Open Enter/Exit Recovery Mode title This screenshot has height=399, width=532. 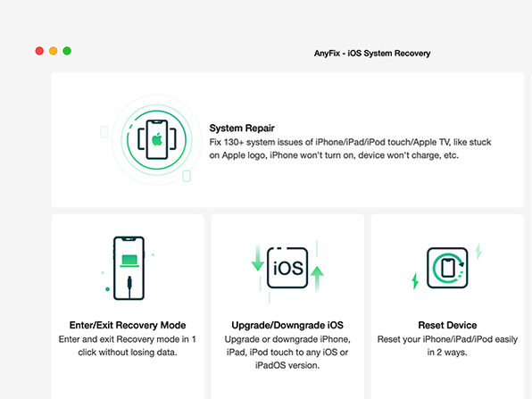[128, 325]
